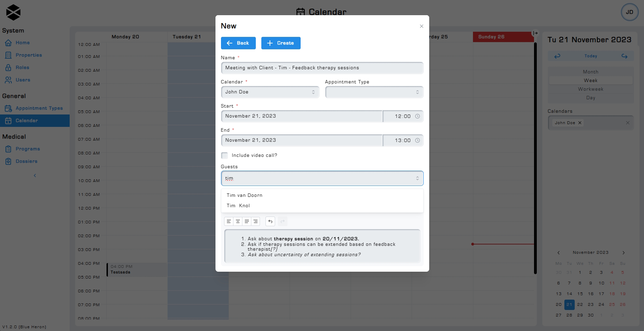The image size is (644, 331).
Task: Open the Testsada 04:00 PM event
Action: 137,270
